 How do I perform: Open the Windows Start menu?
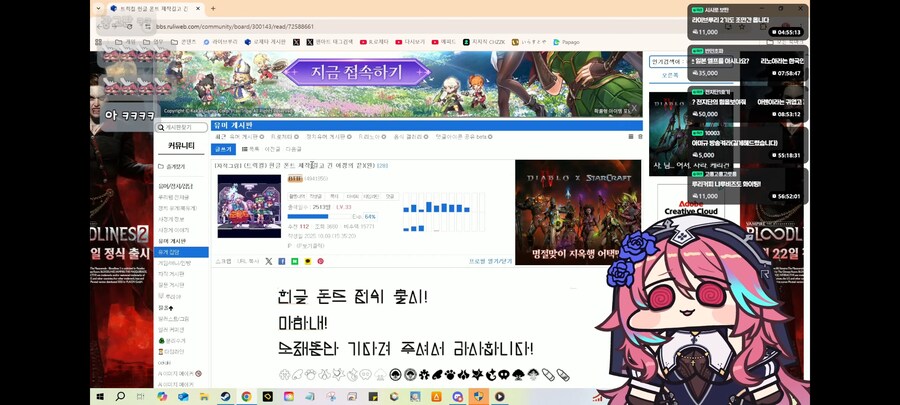99,396
